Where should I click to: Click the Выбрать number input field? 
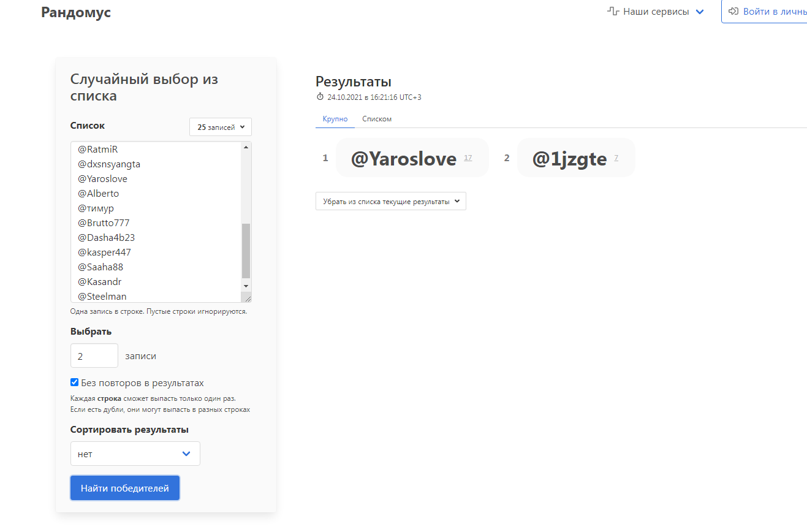94,355
